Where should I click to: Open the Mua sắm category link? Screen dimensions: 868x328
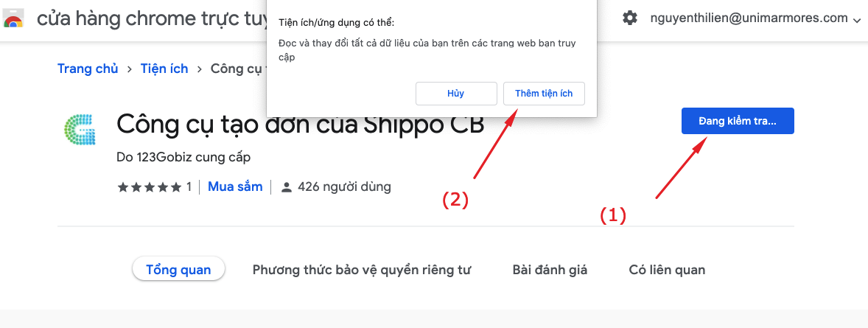tap(235, 187)
